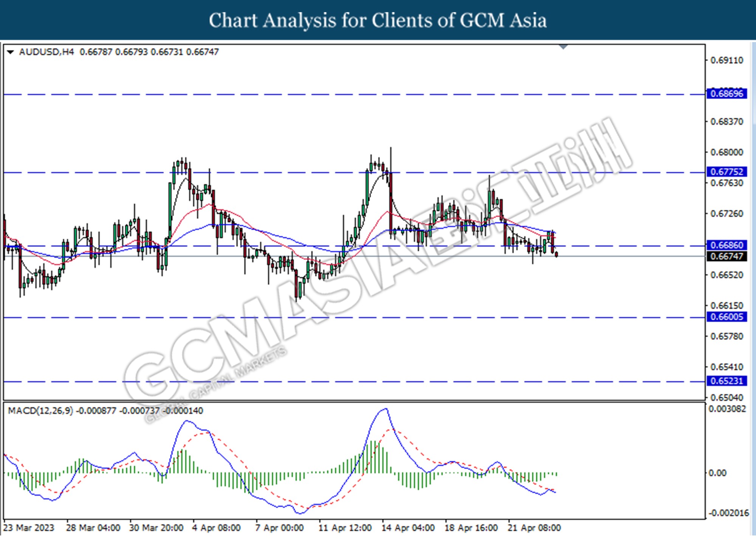The width and height of the screenshot is (756, 540).
Task: Select the 0.66005 support level label
Action: click(x=727, y=317)
